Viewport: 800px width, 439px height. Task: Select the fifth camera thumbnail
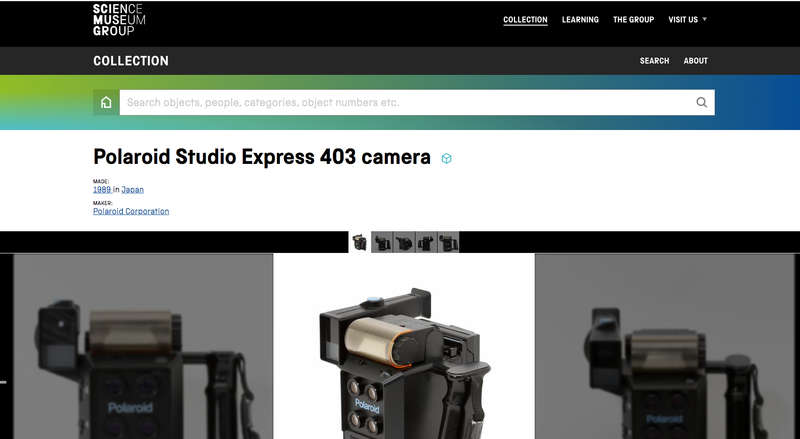click(x=448, y=242)
